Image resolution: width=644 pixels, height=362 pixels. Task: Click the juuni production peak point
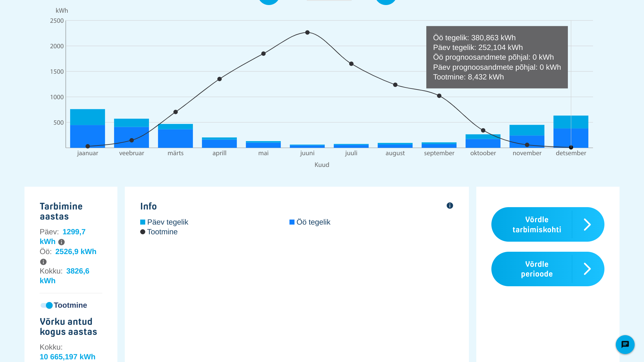(307, 33)
